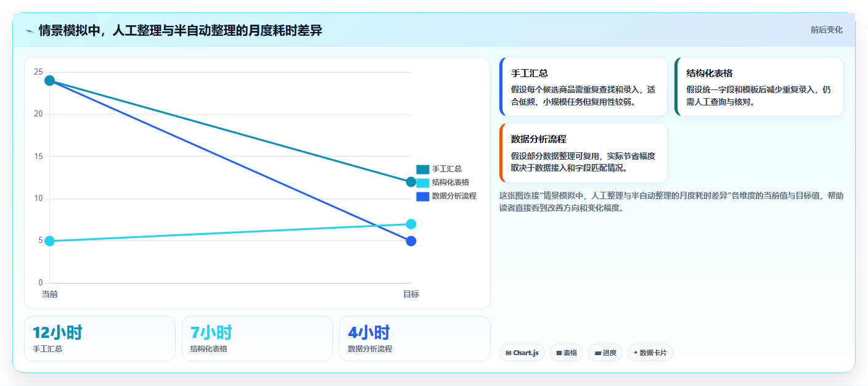
Task: Click the icon inside the 表格 tag
Action: click(559, 353)
